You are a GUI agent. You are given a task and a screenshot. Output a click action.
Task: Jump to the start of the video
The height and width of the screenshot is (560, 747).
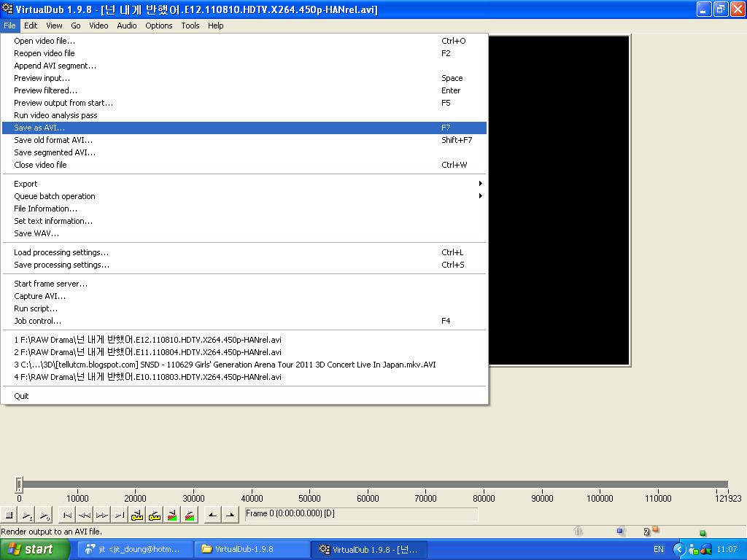(x=67, y=515)
